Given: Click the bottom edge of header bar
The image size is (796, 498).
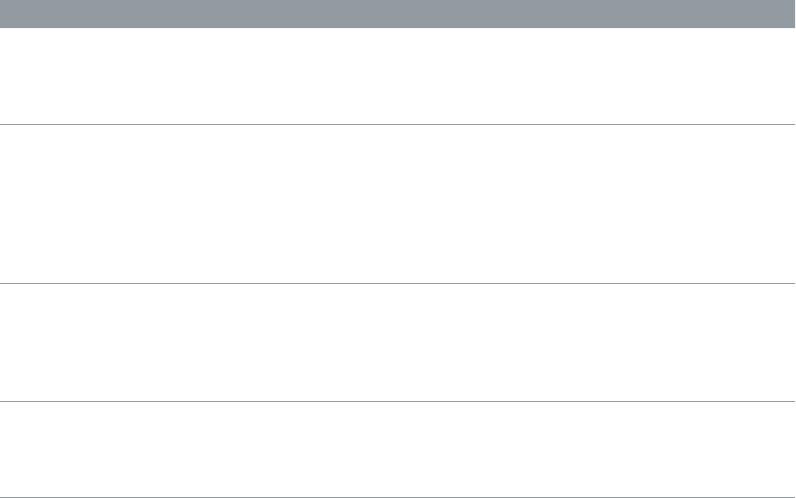Looking at the screenshot, I should (397, 27).
